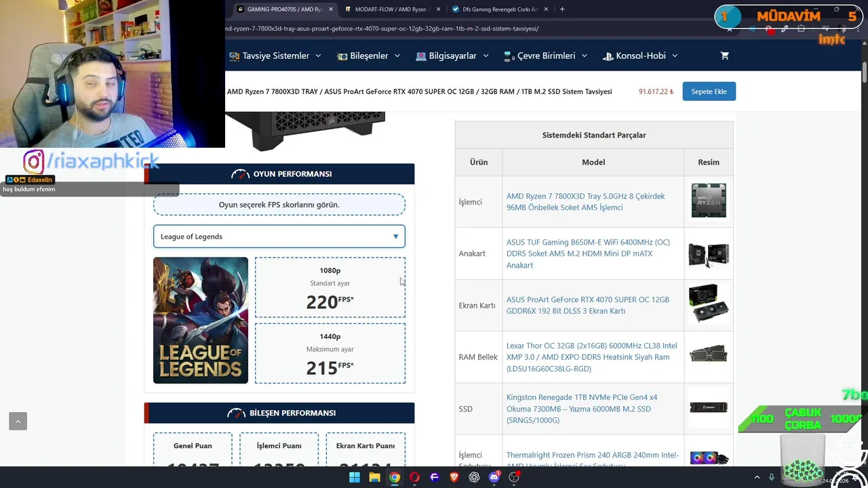Open Discord from taskbar

click(x=494, y=477)
